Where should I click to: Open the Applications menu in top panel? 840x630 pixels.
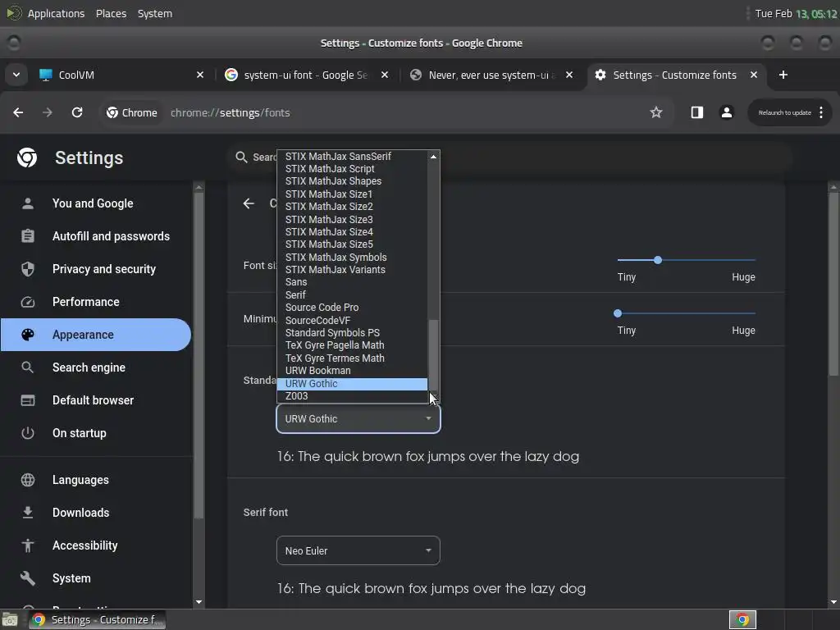click(56, 13)
